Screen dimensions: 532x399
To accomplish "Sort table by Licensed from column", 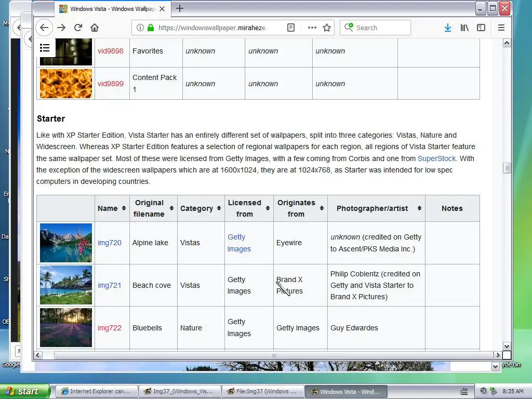I will click(x=268, y=208).
